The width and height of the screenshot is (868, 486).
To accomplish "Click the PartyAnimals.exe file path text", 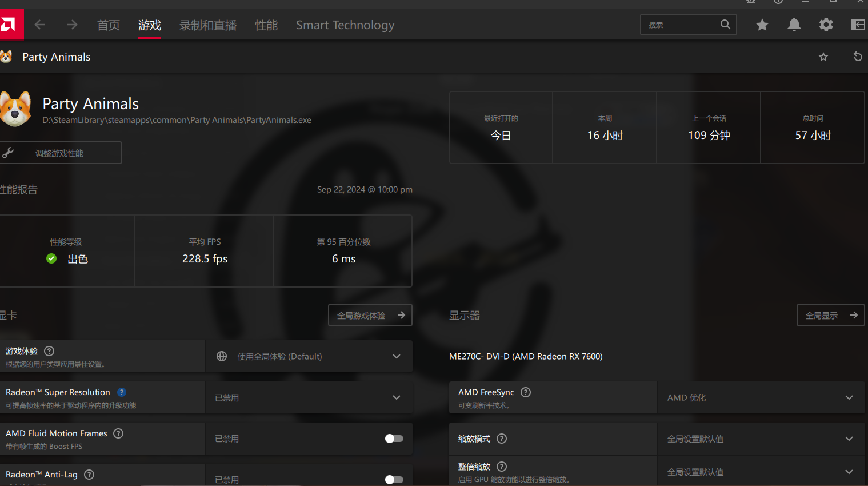I will click(177, 120).
